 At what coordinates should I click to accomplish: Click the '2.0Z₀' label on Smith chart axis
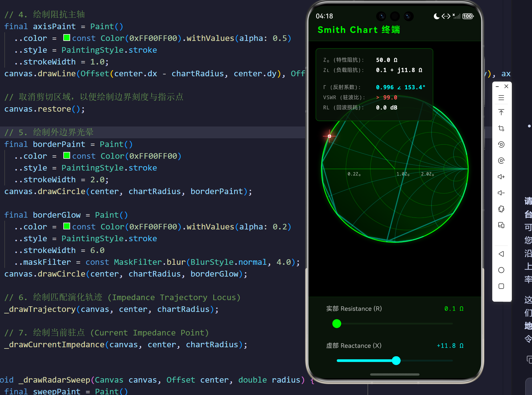pos(428,174)
